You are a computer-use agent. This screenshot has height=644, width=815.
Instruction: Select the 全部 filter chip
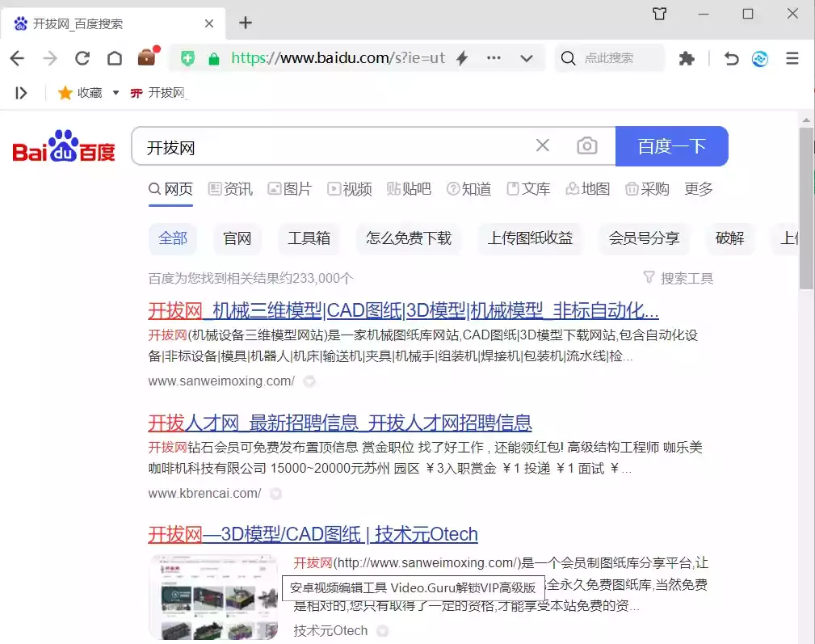coord(173,238)
